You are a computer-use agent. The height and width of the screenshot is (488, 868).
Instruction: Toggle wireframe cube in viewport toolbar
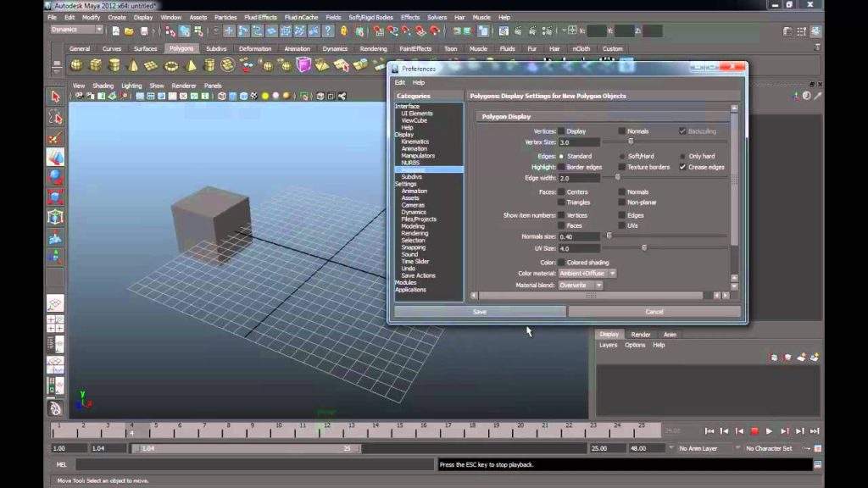pyautogui.click(x=222, y=97)
